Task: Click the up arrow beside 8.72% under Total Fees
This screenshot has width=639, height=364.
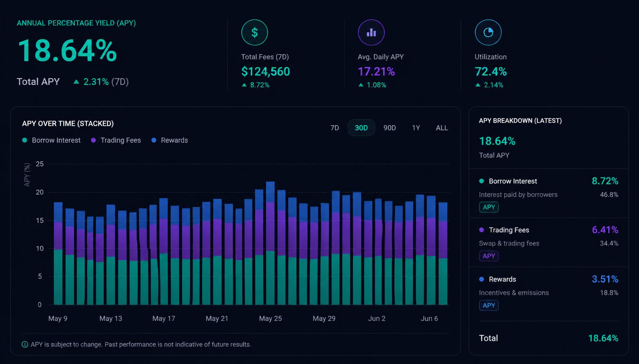Action: (x=244, y=85)
